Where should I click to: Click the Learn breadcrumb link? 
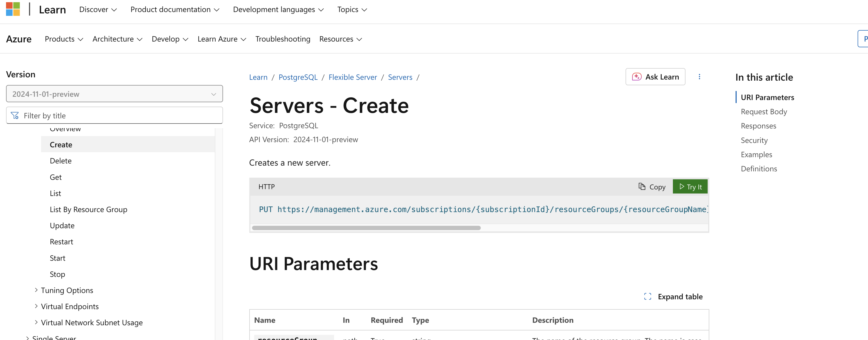point(258,77)
